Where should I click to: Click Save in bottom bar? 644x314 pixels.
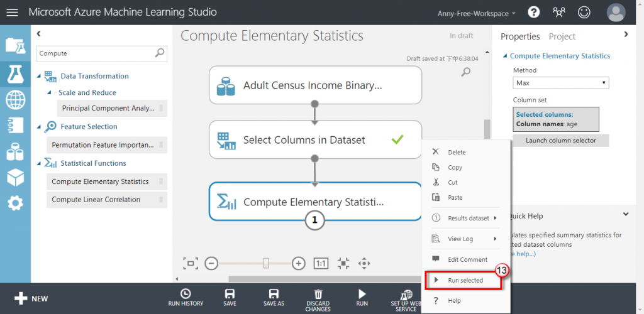point(230,298)
